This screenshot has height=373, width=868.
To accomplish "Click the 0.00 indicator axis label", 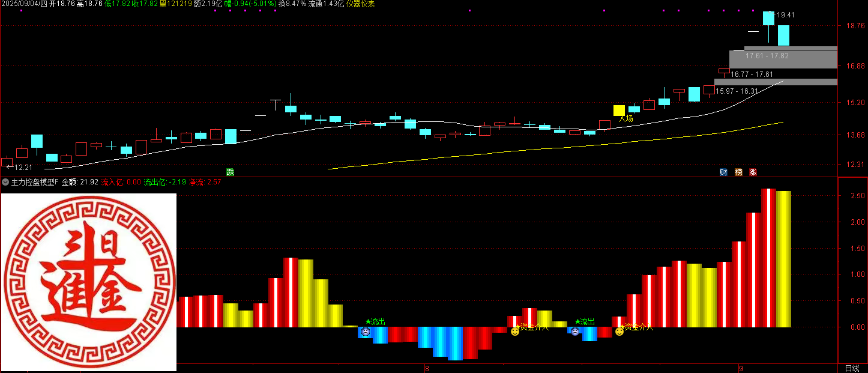I will click(857, 327).
